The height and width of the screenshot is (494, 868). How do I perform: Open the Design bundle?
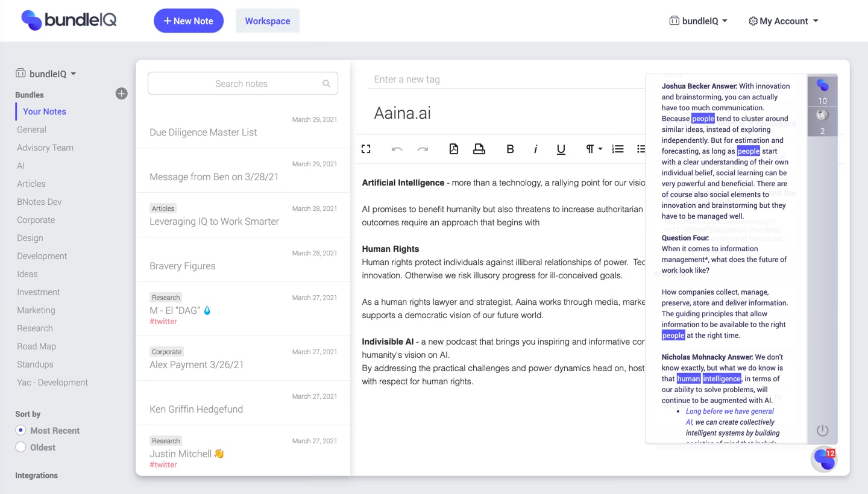[30, 238]
